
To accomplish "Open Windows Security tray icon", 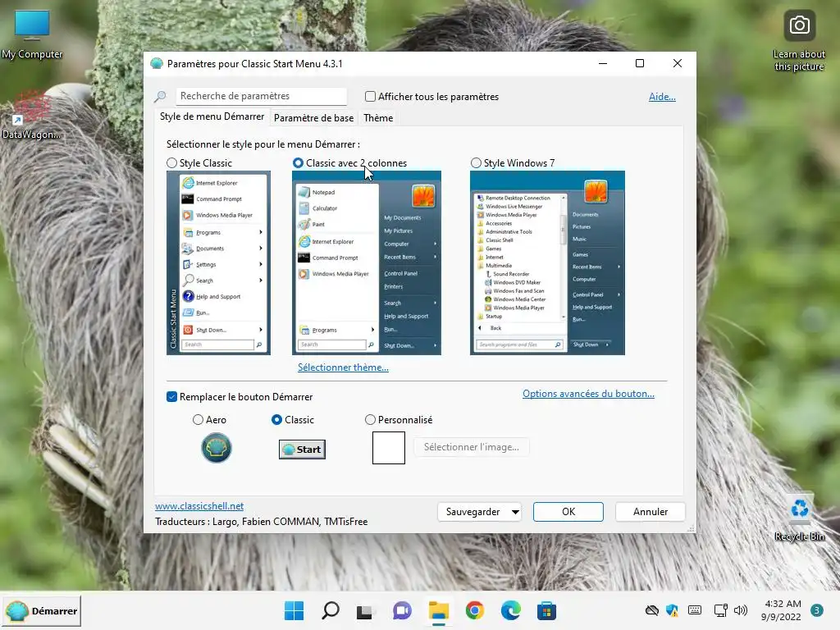I will (x=672, y=610).
